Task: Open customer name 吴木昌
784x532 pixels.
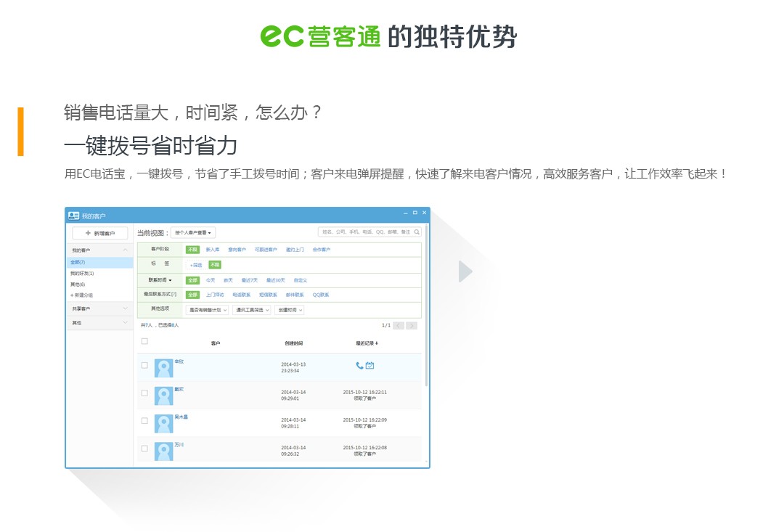Action: click(181, 417)
